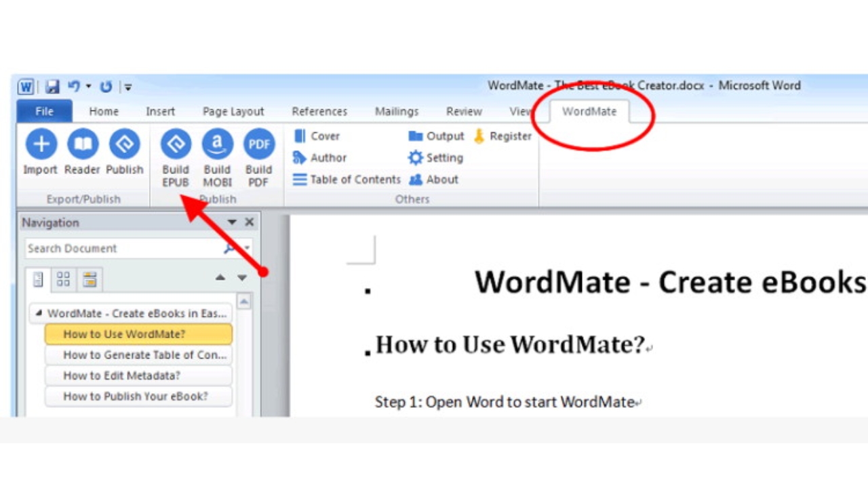This screenshot has width=868, height=488.
Task: Open the About dialog
Action: click(x=433, y=180)
